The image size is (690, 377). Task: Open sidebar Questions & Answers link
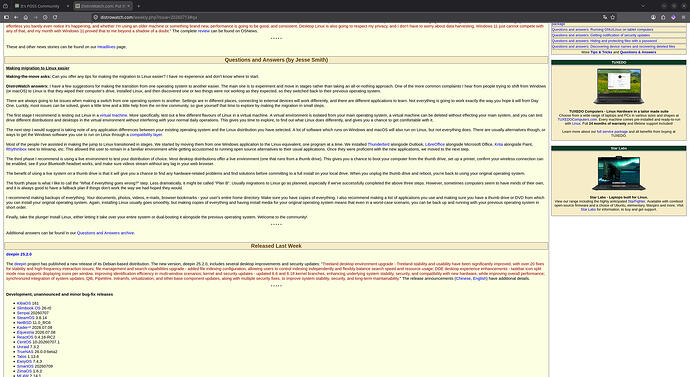pyautogui.click(x=638, y=52)
